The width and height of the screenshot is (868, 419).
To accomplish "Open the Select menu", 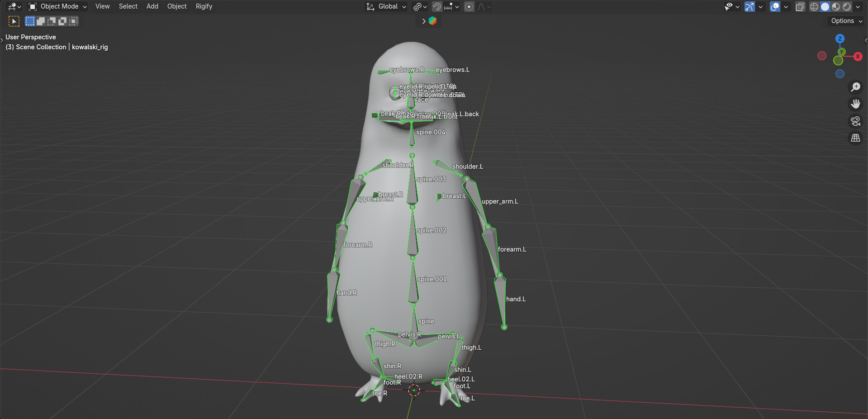I will (x=128, y=6).
